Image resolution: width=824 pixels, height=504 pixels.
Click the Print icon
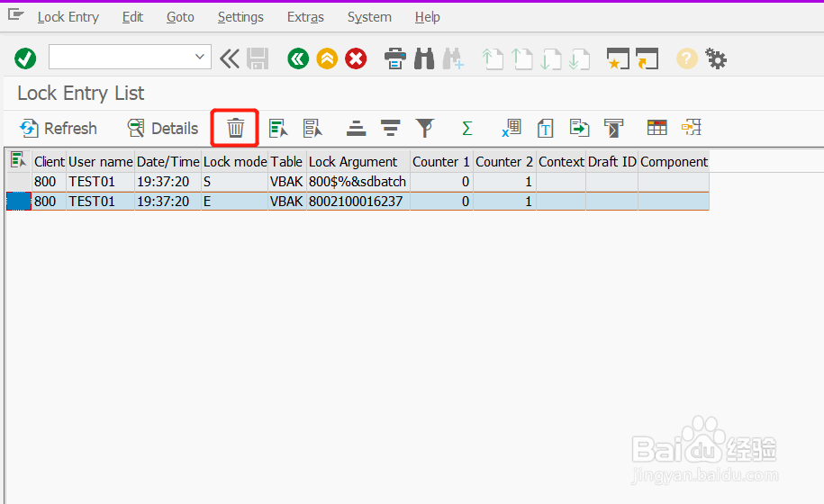coord(395,58)
